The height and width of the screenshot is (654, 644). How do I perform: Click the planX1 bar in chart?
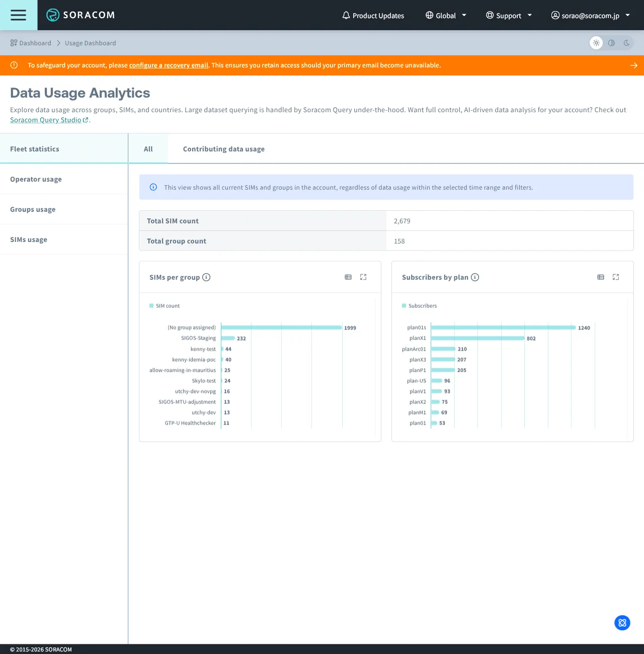pos(478,338)
